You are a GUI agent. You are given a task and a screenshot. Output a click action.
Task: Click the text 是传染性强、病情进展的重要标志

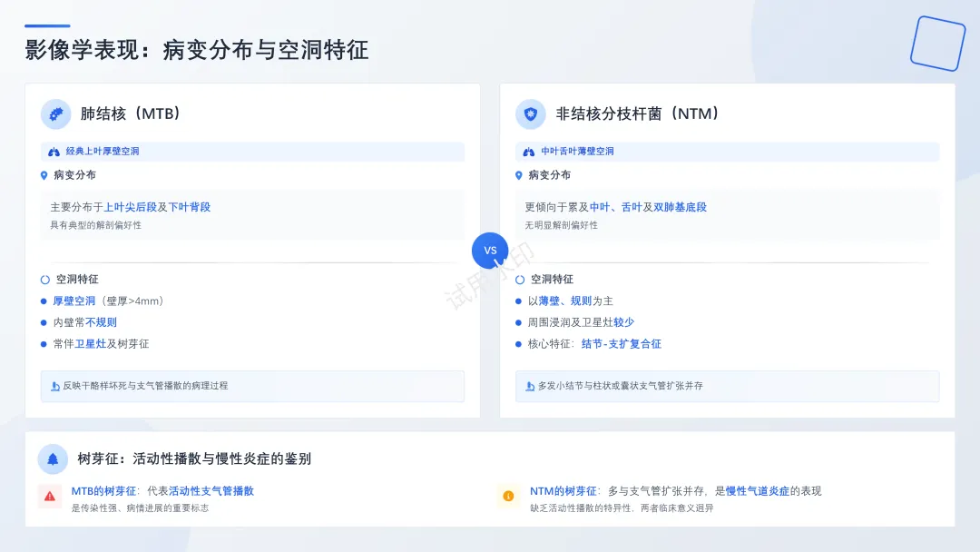140,508
